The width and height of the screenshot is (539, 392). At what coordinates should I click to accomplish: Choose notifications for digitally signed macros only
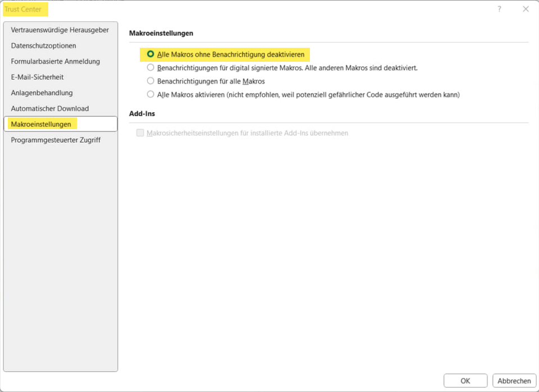150,68
